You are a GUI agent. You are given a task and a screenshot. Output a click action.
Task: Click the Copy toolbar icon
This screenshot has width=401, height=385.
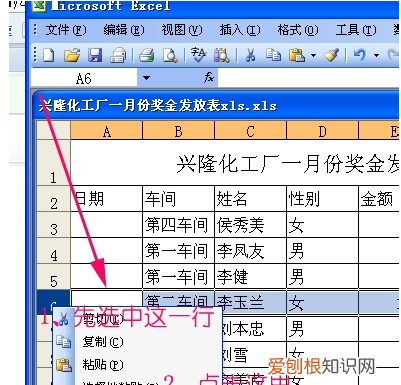tap(273, 55)
